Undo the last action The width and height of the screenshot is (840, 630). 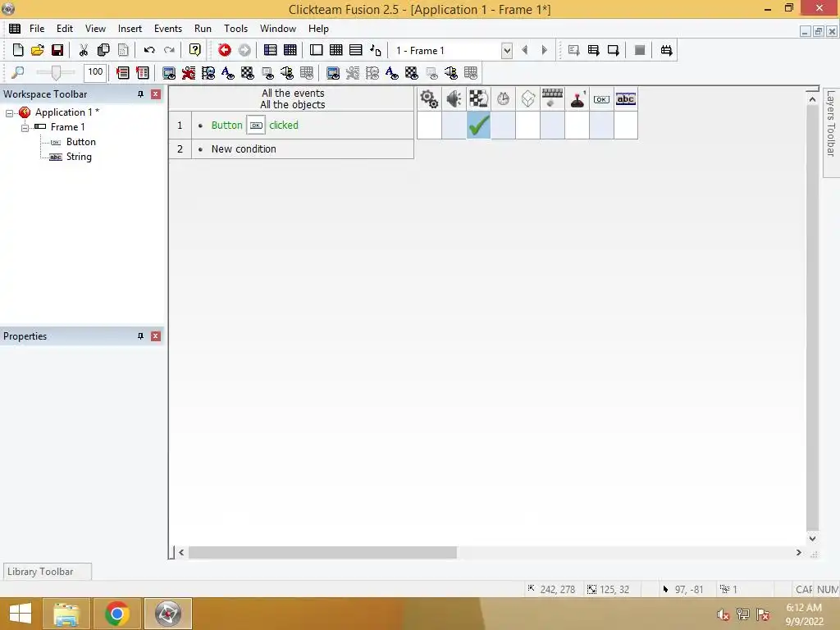(149, 50)
